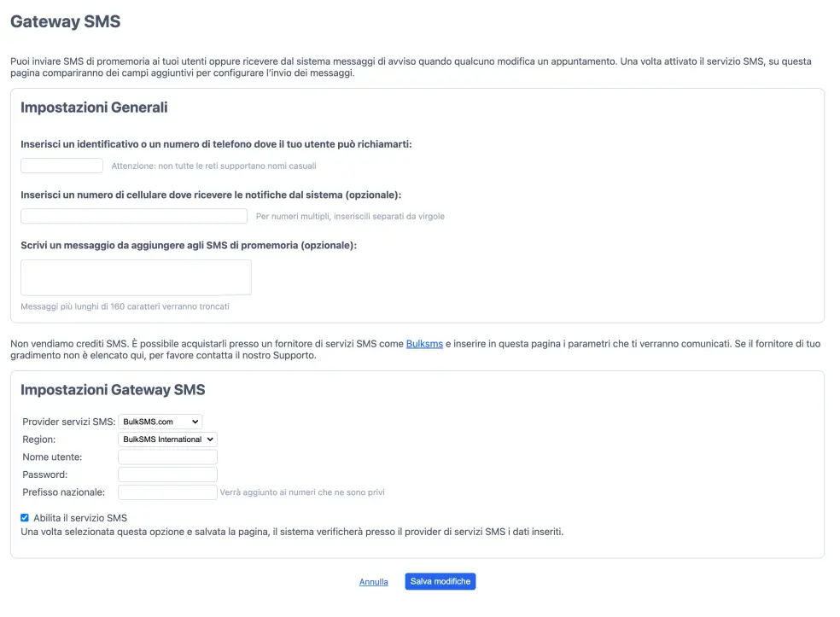
Task: Select the Impostazioni Gateway SMS section heading
Action: tap(113, 389)
